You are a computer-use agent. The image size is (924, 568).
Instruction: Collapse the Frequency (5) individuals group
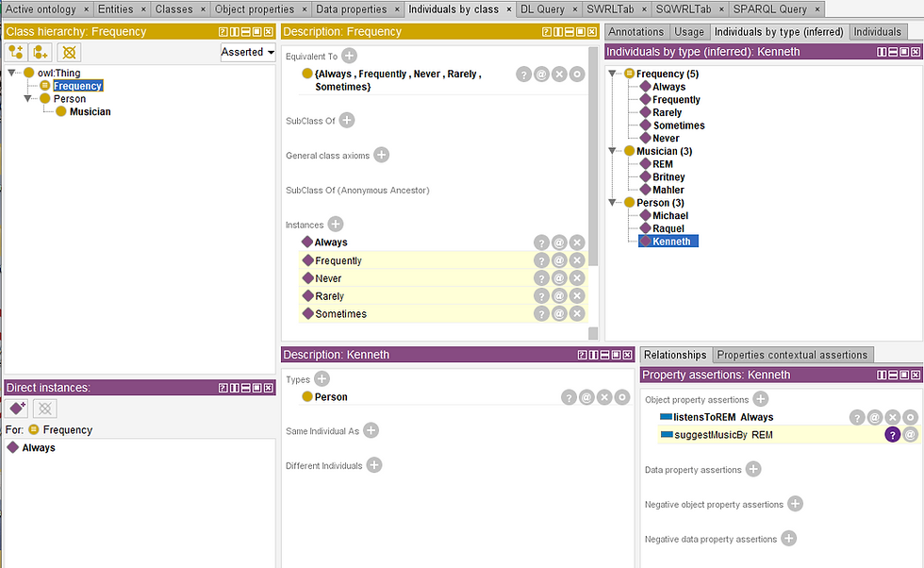pos(613,74)
